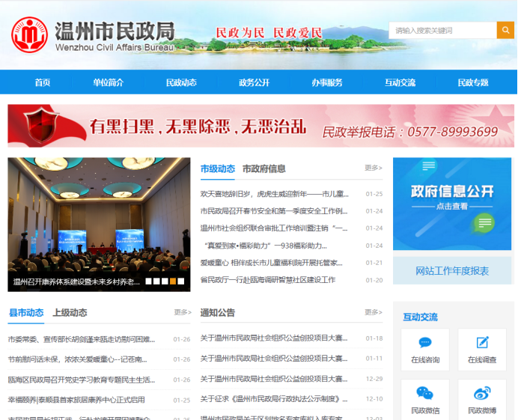Open the 在线调查 survey pencil icon

click(482, 343)
